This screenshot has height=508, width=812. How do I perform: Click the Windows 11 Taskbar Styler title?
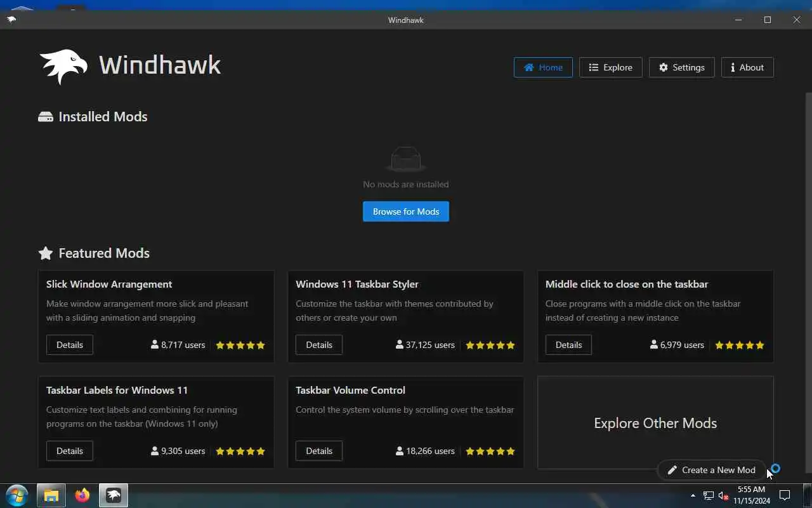[357, 284]
